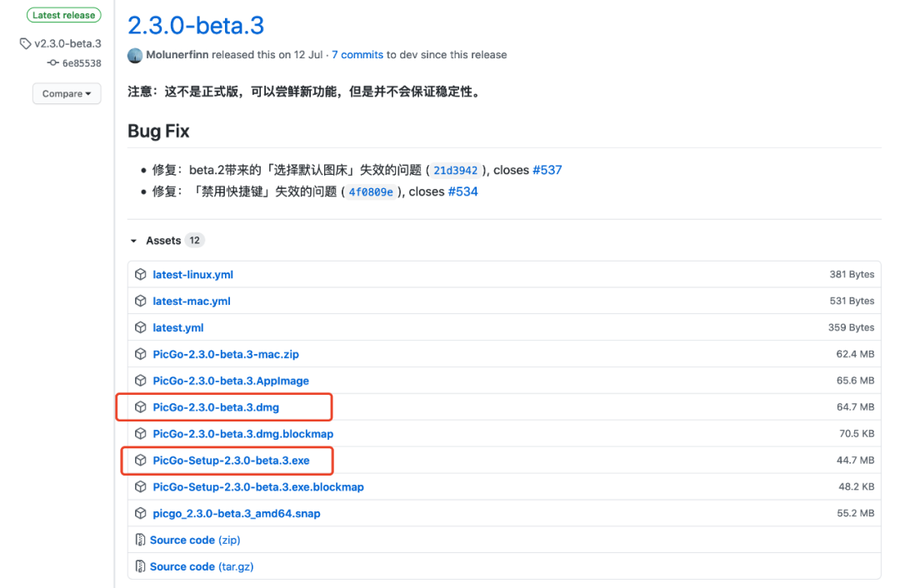
Task: Open commit 21d3942
Action: pos(456,171)
